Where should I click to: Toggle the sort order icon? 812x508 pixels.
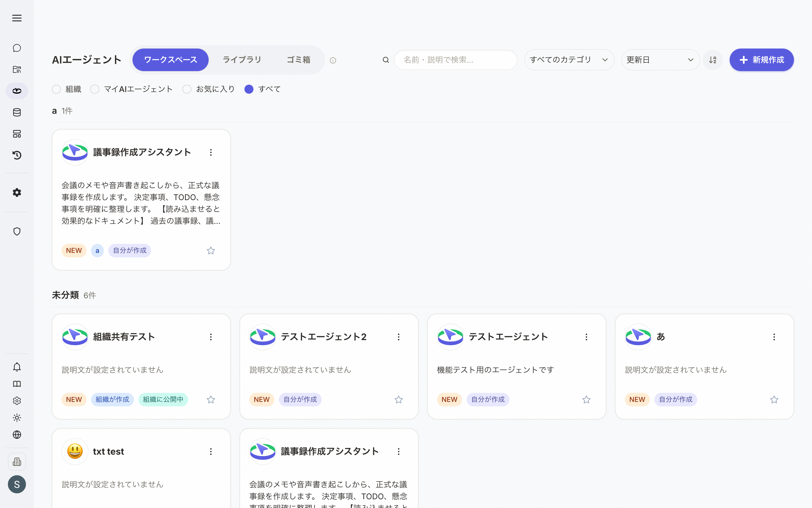tap(713, 60)
